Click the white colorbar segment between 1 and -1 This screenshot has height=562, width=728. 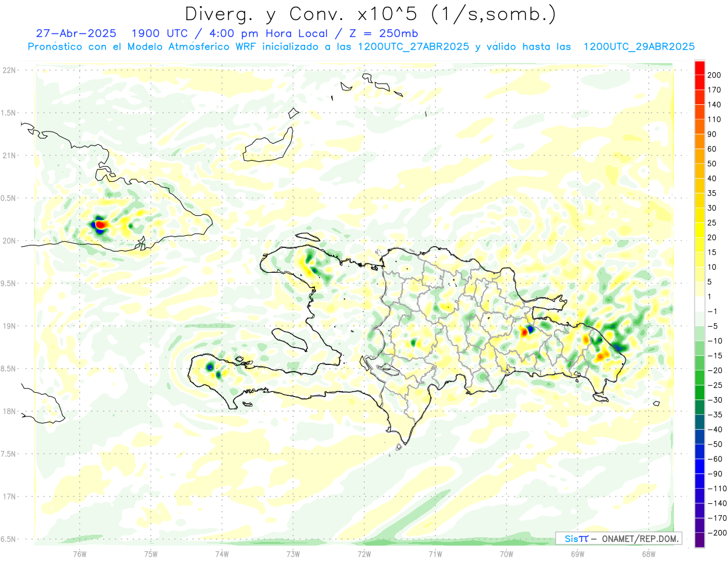(700, 304)
